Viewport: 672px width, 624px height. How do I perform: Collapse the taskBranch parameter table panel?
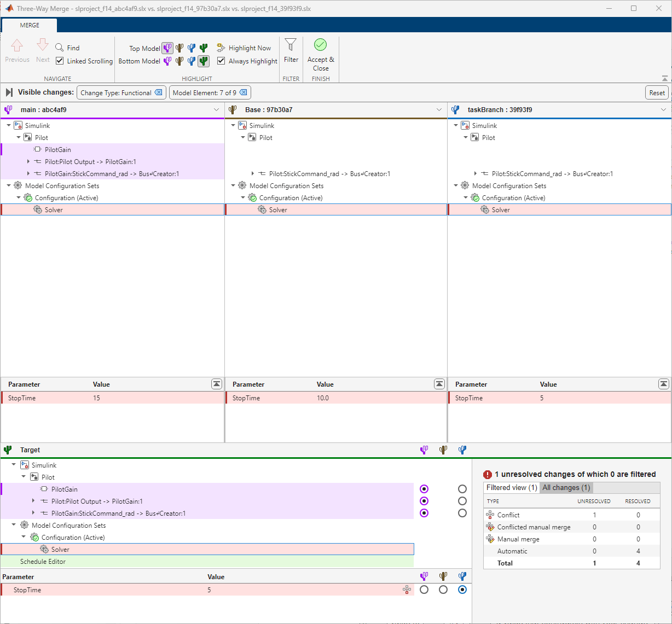(664, 384)
